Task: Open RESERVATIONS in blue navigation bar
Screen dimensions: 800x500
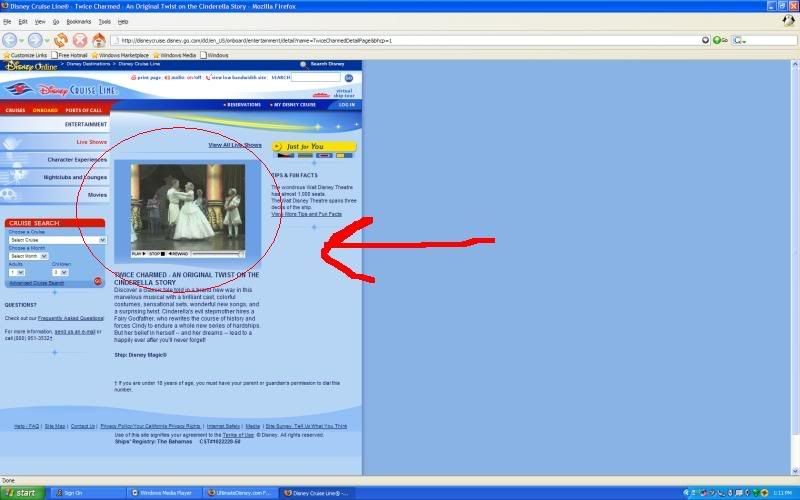Action: point(242,105)
